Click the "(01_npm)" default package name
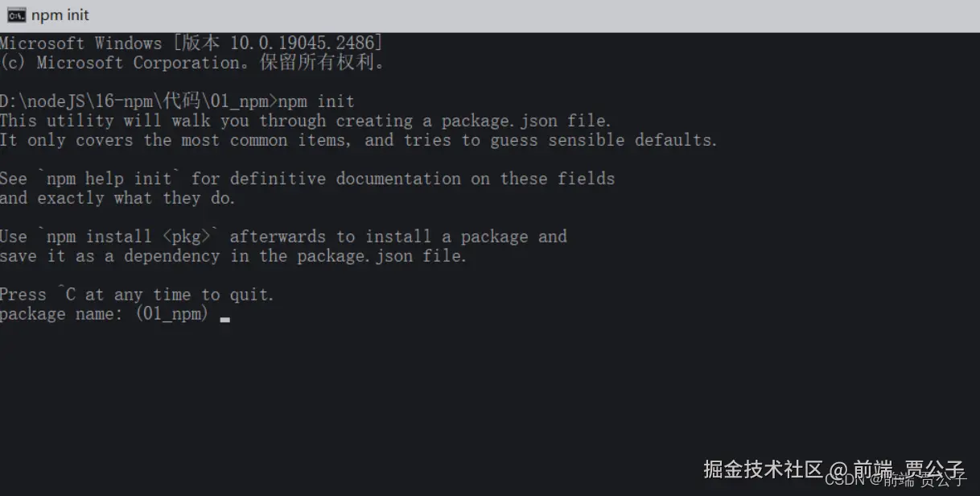This screenshot has height=496, width=980. coord(171,314)
